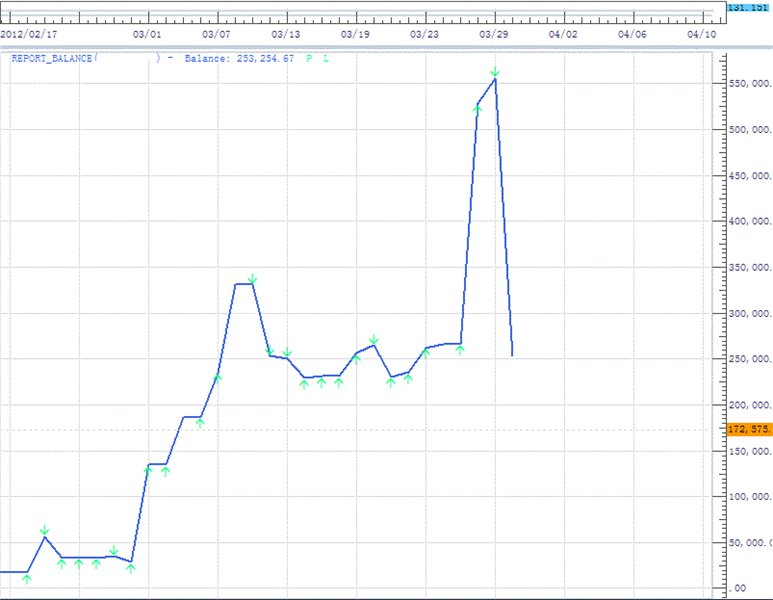773x600 pixels.
Task: Toggle the green P indicator next to Balance
Action: pos(309,59)
